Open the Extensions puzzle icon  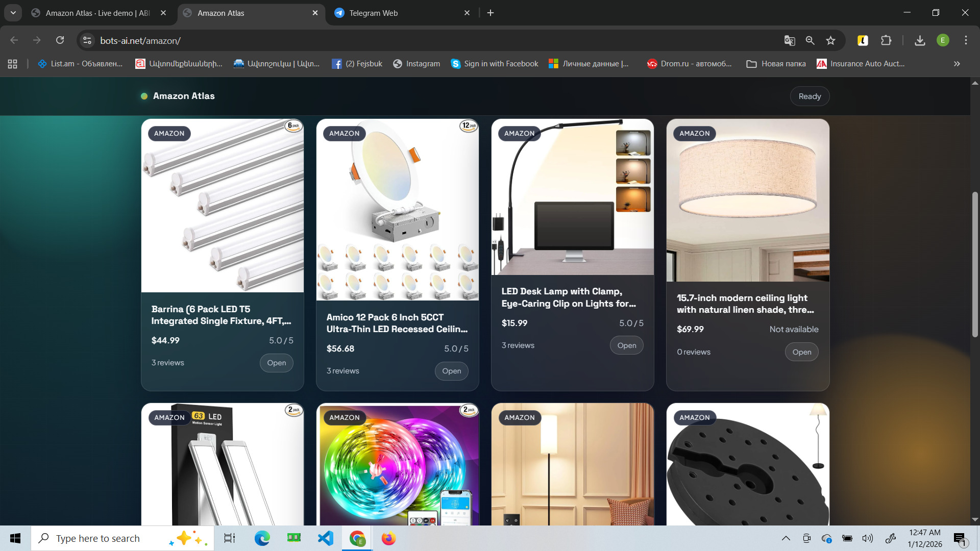coord(886,41)
